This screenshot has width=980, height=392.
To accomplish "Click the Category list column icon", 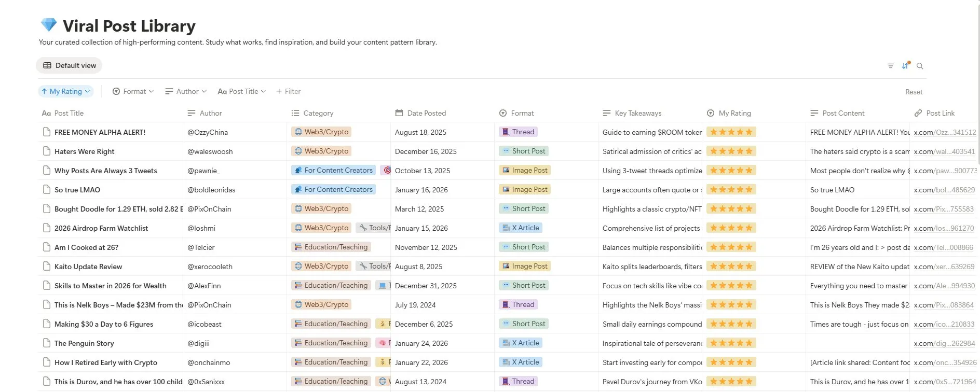I will [x=295, y=113].
